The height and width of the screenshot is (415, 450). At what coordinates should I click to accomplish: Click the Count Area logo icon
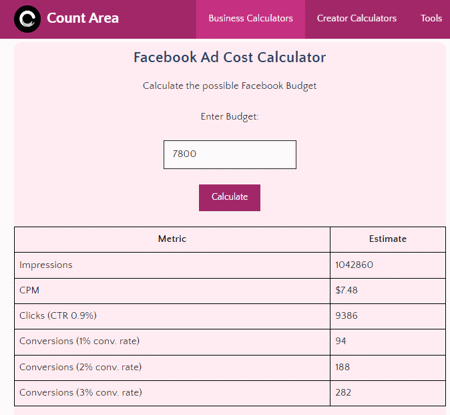[27, 19]
